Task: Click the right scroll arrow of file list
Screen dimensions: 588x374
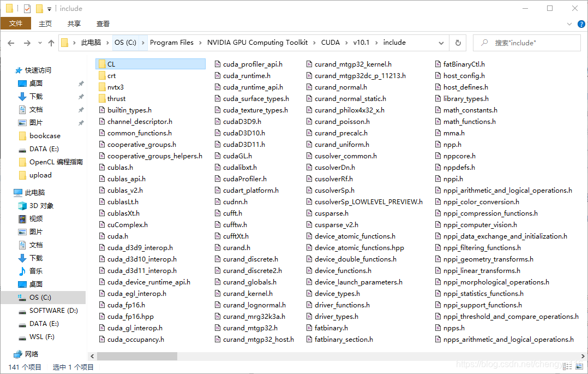Action: coord(583,356)
